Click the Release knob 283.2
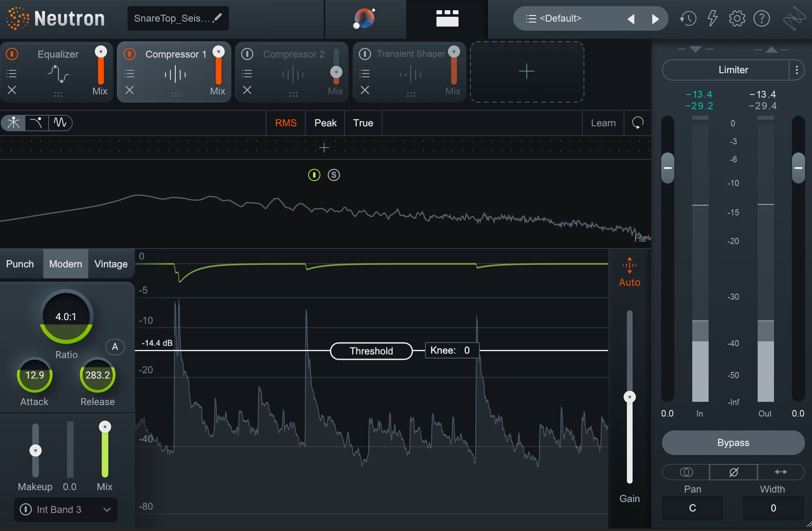This screenshot has width=812, height=531. pyautogui.click(x=98, y=375)
